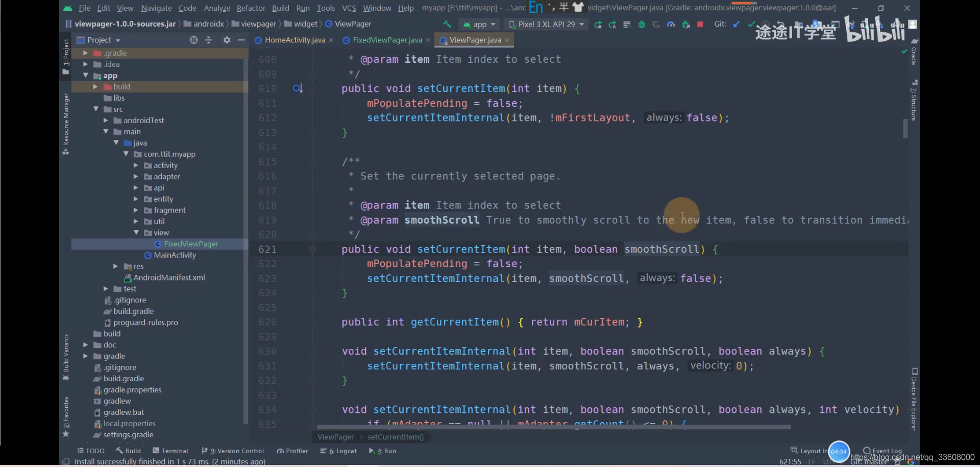
Task: Hide the Project panel with minus icon
Action: [241, 40]
